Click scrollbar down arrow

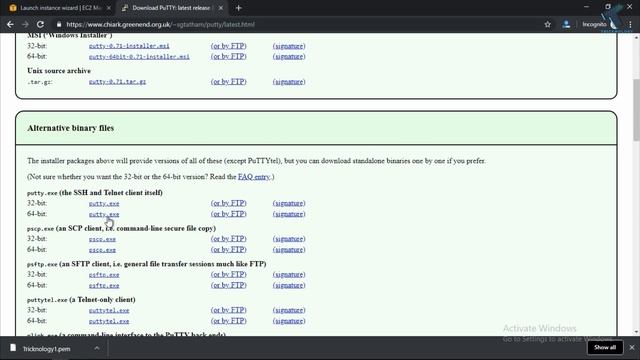click(x=636, y=332)
